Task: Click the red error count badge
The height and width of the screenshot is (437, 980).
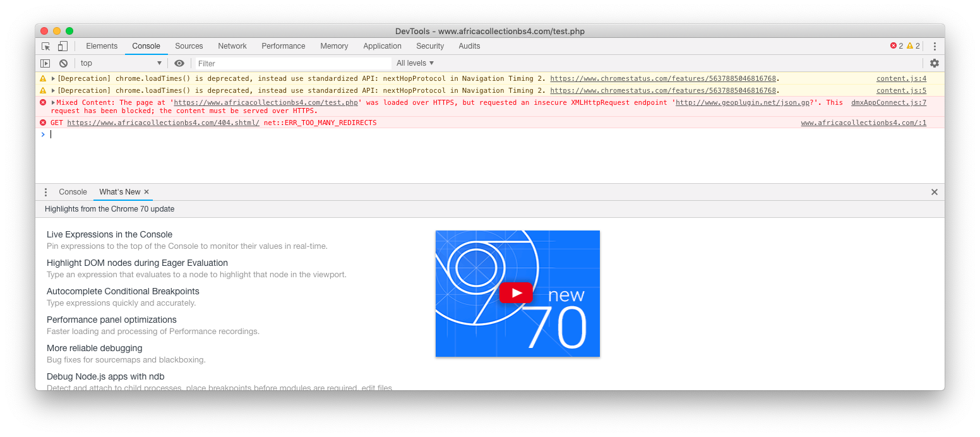Action: pos(897,46)
